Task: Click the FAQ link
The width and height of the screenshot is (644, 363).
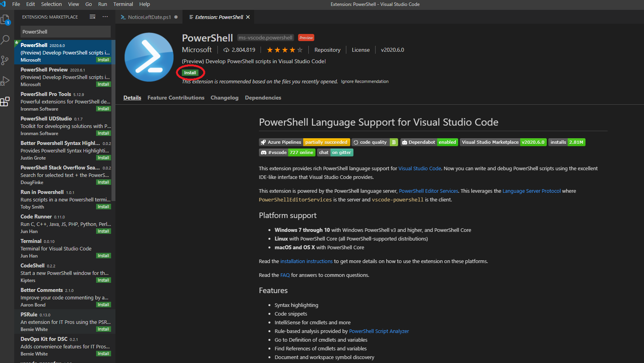Action: [285, 275]
